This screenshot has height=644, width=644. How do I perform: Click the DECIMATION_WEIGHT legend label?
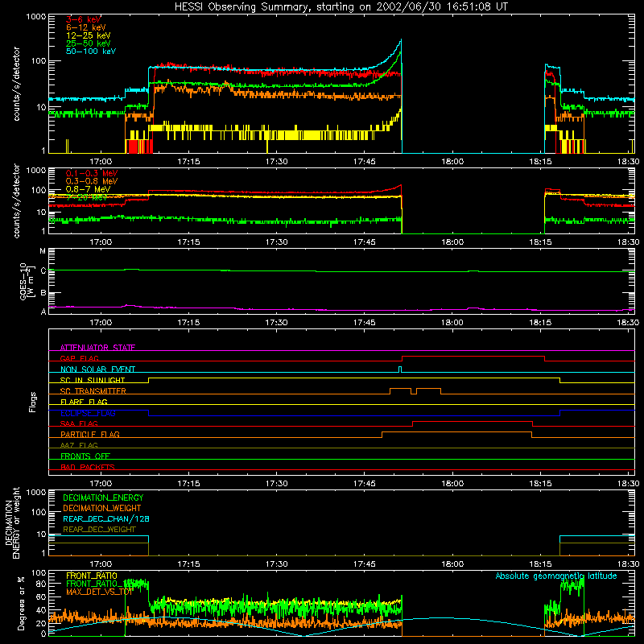click(102, 509)
